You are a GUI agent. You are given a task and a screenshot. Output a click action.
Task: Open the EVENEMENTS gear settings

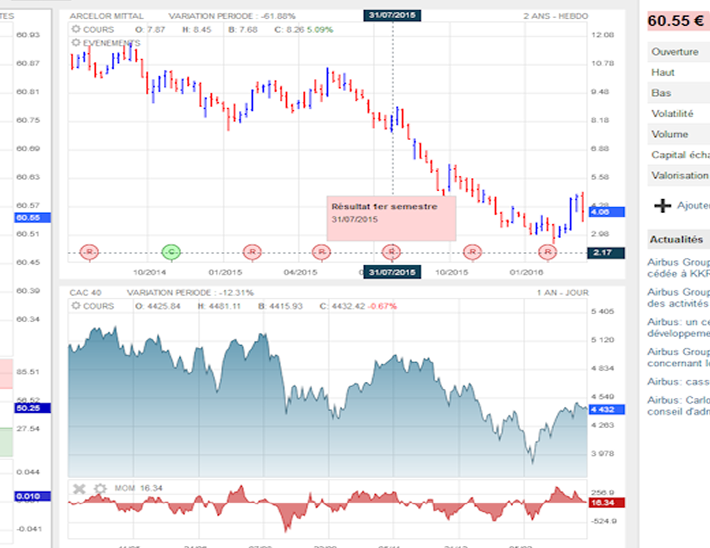click(76, 43)
